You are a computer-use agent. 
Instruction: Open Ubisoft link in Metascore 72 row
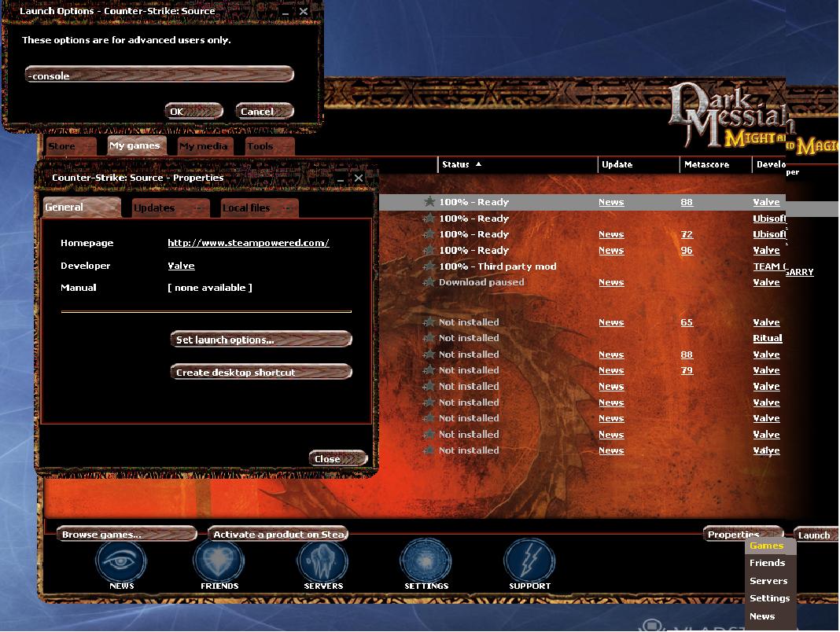[769, 234]
